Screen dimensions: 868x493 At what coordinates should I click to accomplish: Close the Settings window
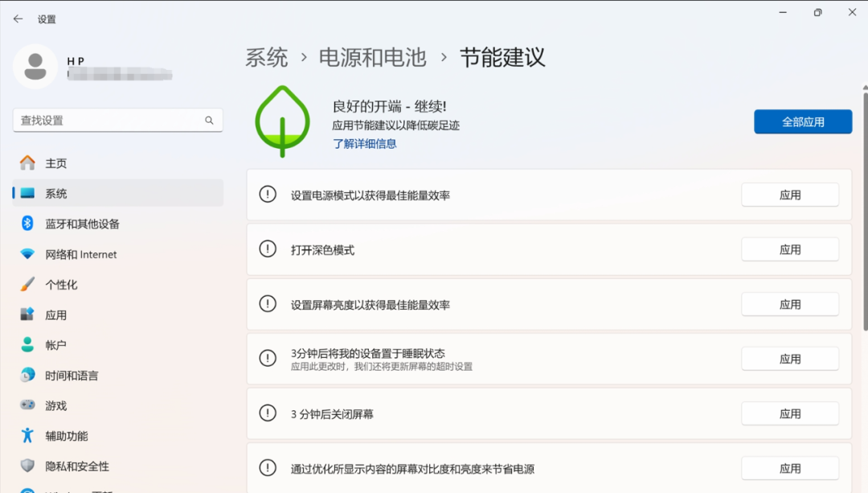click(x=853, y=12)
